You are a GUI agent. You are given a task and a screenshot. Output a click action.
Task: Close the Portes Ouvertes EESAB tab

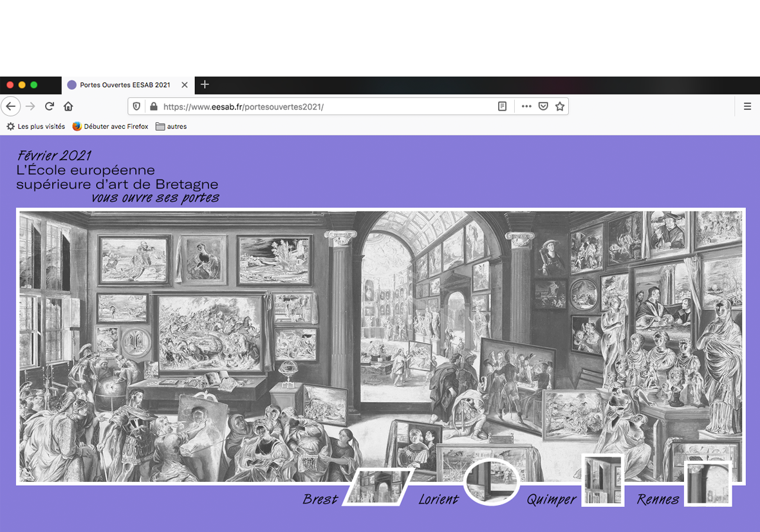click(x=185, y=85)
